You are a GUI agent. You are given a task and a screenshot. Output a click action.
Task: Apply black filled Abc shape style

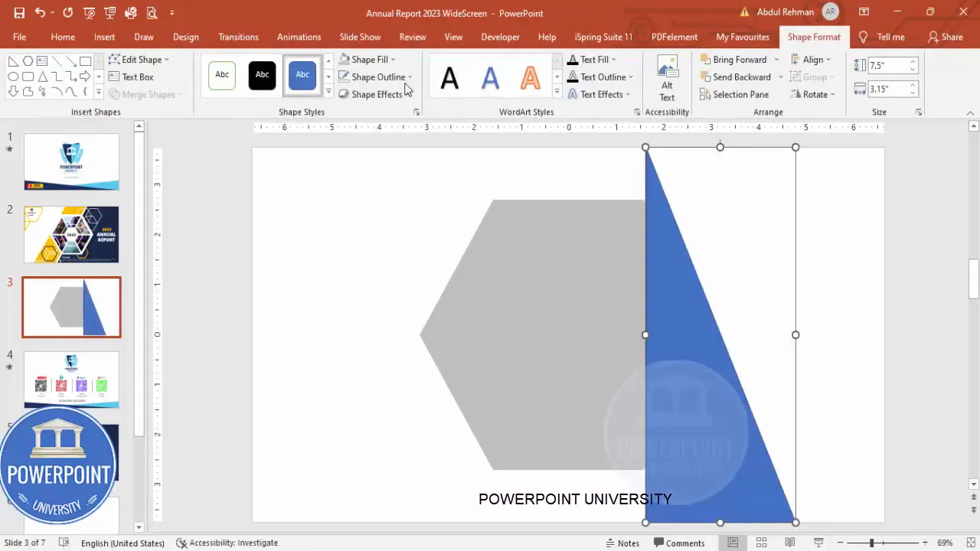[x=262, y=75]
